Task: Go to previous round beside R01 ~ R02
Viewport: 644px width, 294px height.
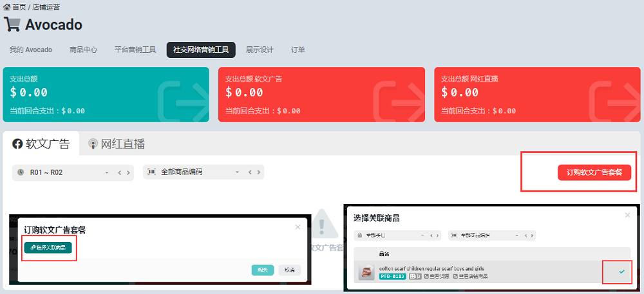Action: point(120,173)
